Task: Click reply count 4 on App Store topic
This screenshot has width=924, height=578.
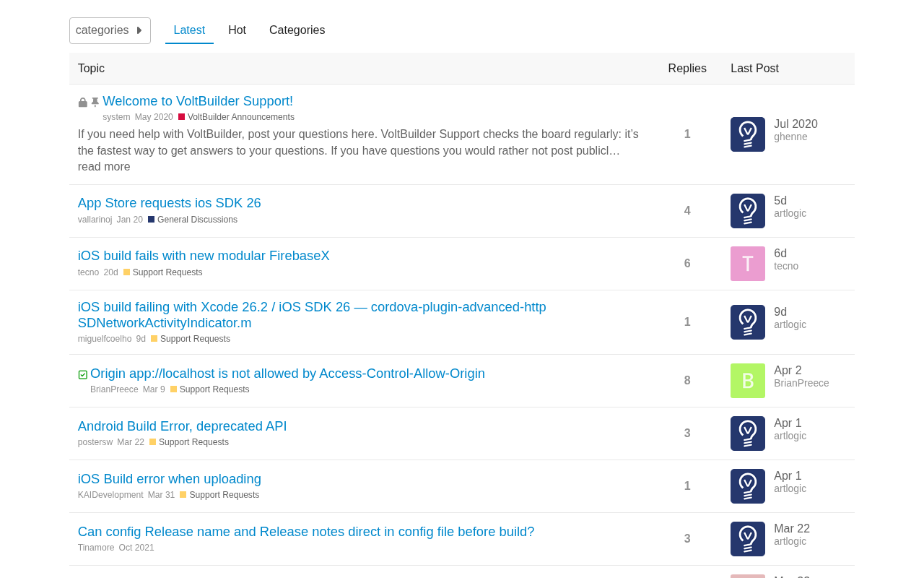Action: (x=687, y=211)
